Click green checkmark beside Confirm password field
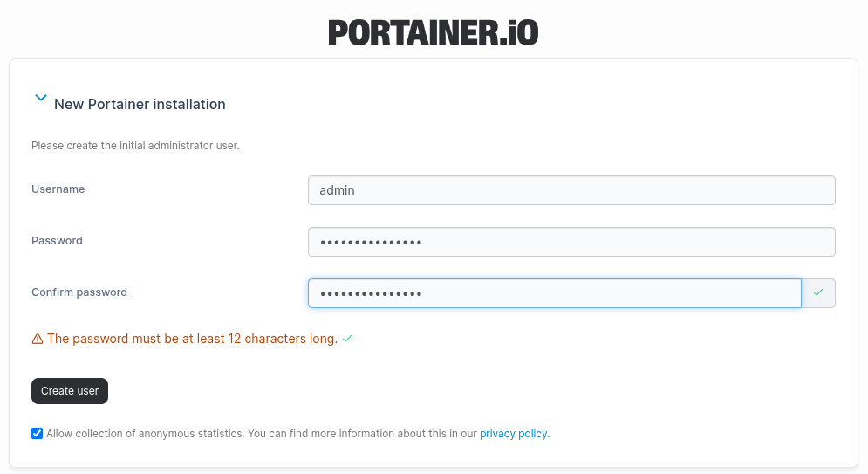Image resolution: width=868 pixels, height=474 pixels. [818, 292]
